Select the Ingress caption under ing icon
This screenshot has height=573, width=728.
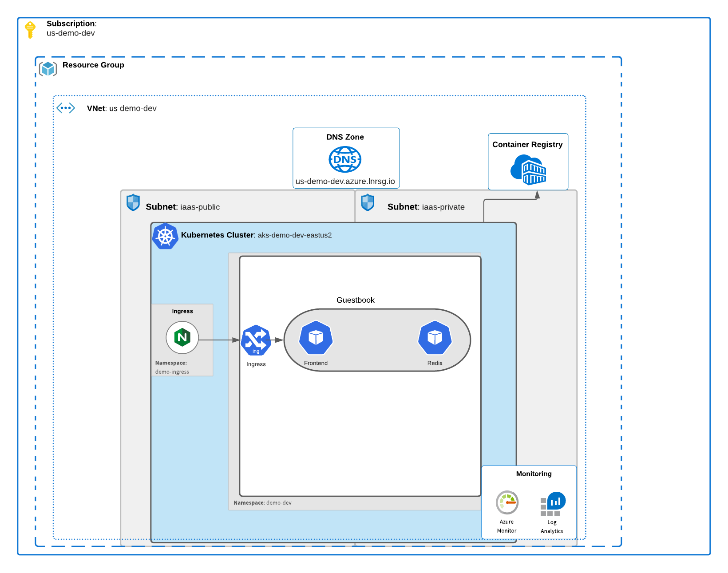click(x=256, y=364)
